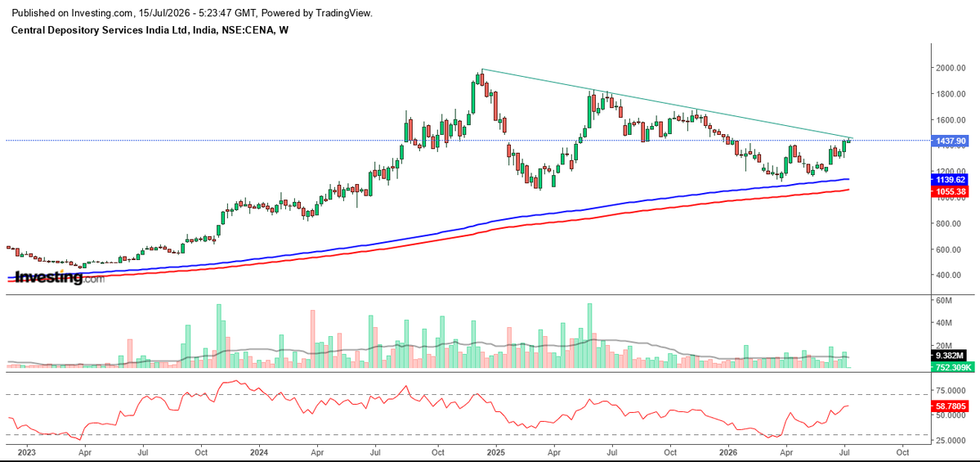The image size is (980, 462).
Task: Click the blue 1139.62 moving average label
Action: [x=952, y=180]
